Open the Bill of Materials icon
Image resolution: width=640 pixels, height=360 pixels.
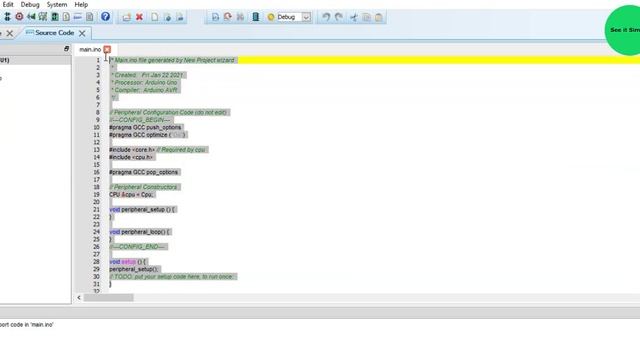point(66,17)
